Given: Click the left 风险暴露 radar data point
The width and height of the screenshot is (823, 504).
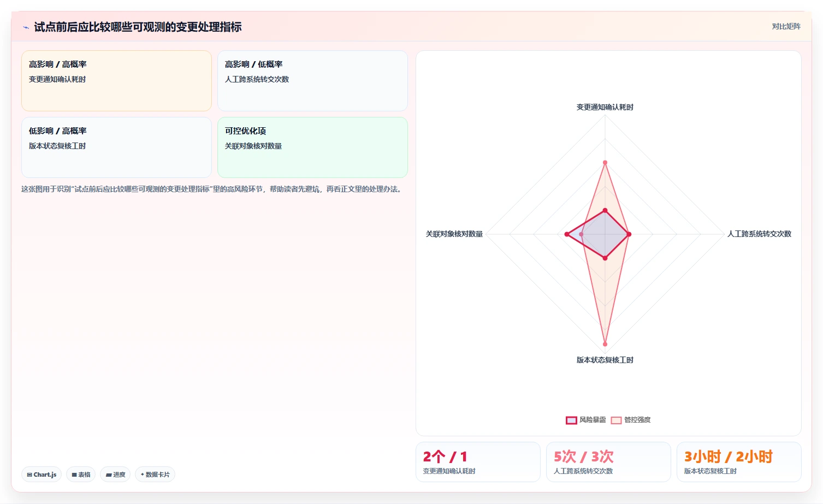Looking at the screenshot, I should pos(567,234).
